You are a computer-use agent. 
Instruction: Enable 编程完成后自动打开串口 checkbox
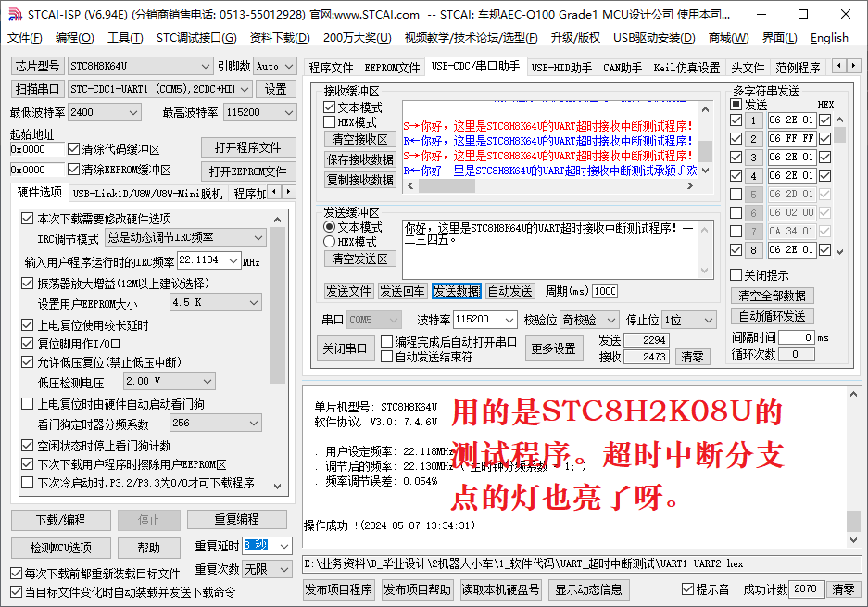point(387,342)
